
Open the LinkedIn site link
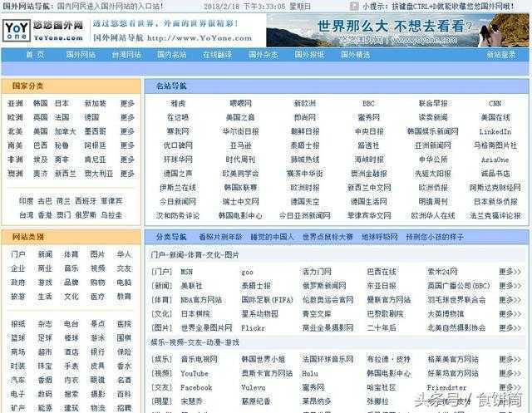[495, 131]
